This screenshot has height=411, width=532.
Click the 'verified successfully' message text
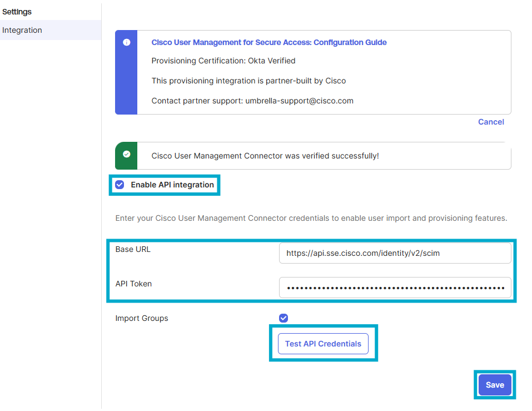(265, 156)
